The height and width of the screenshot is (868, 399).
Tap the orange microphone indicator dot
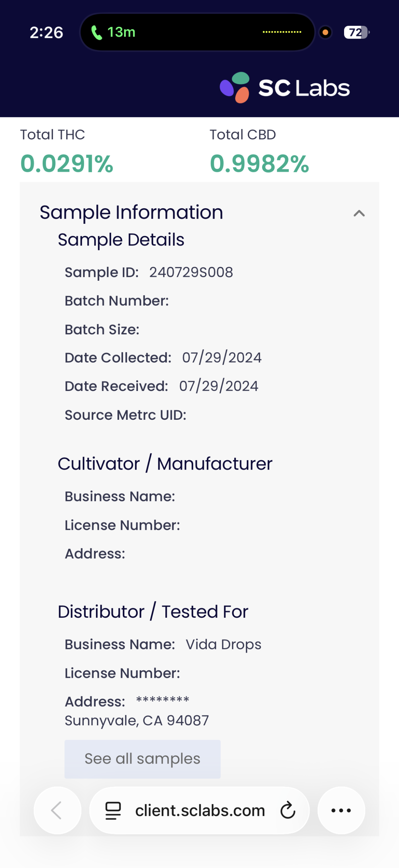pos(325,33)
